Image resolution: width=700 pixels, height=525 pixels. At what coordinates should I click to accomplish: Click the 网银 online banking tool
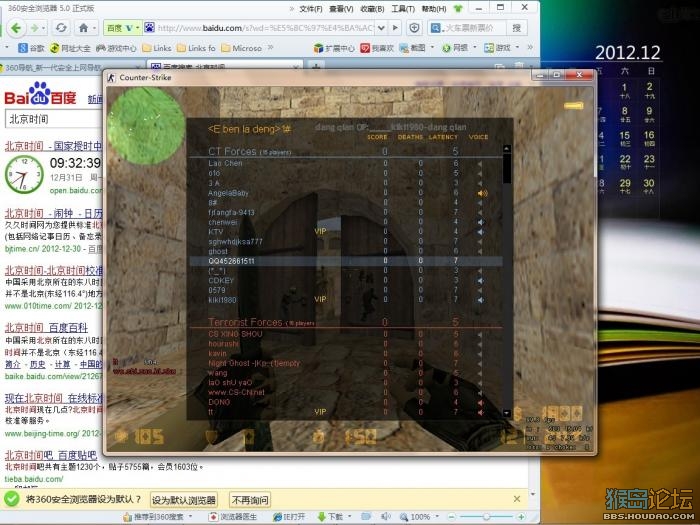point(454,48)
